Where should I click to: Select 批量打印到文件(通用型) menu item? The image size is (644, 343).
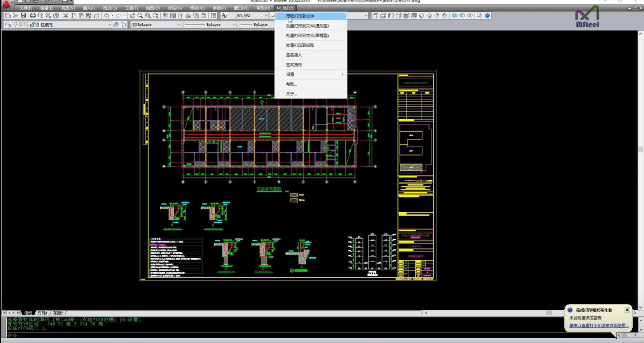coord(307,26)
